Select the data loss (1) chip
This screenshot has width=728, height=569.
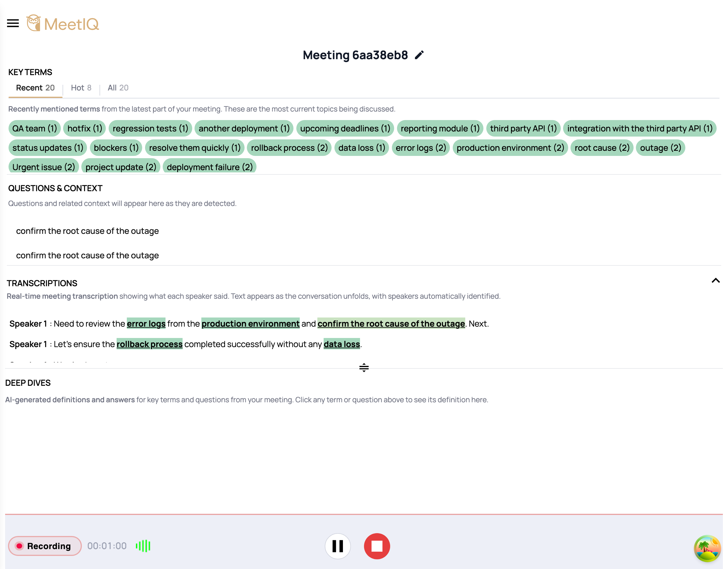(x=362, y=148)
